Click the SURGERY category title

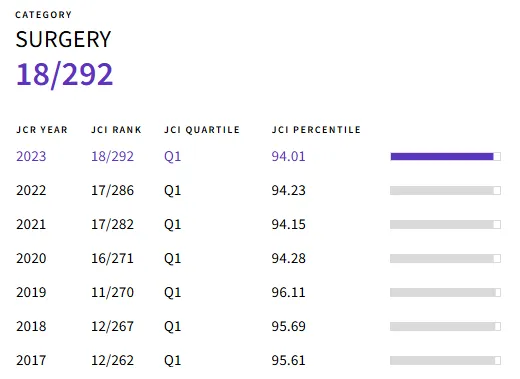(63, 39)
